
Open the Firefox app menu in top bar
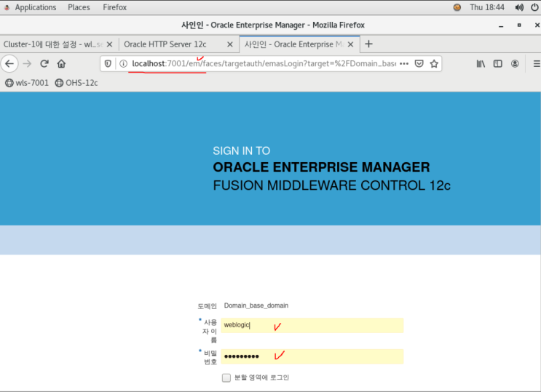tap(114, 7)
